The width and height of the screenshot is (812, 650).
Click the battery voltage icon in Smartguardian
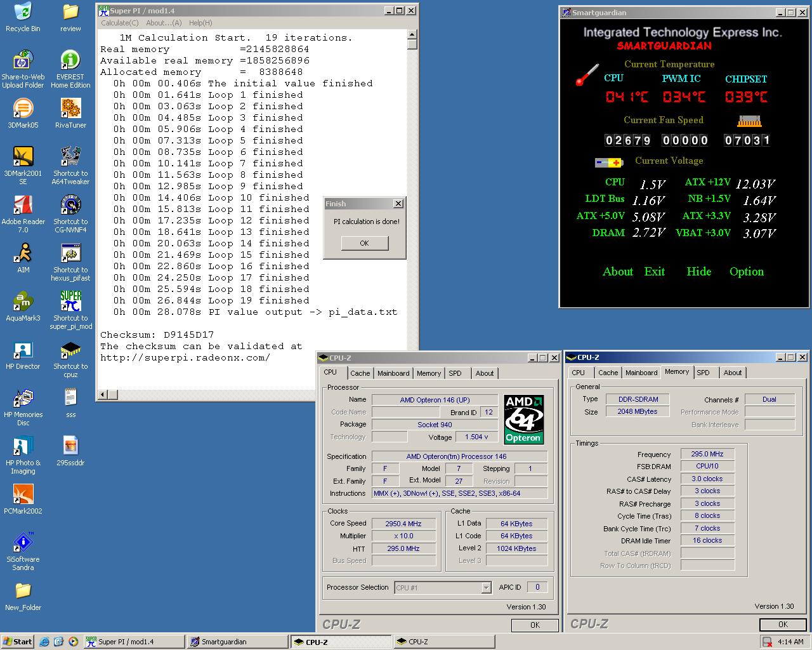pyautogui.click(x=609, y=162)
